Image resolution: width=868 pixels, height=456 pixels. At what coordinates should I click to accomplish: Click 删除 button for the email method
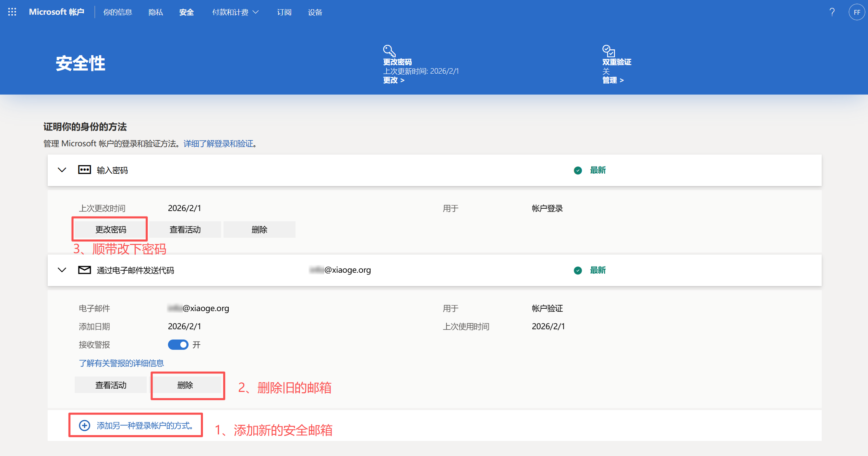point(185,385)
